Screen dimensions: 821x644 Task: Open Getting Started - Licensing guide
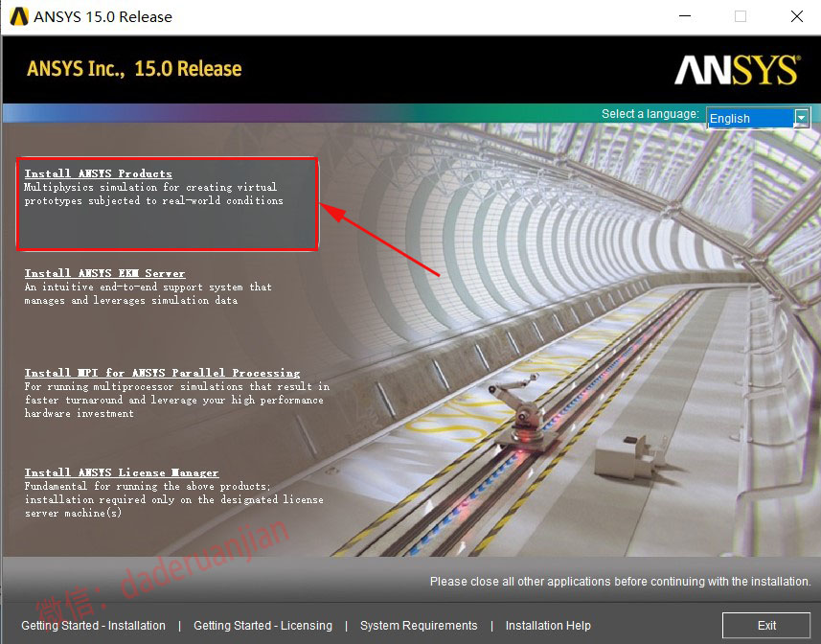pyautogui.click(x=262, y=625)
